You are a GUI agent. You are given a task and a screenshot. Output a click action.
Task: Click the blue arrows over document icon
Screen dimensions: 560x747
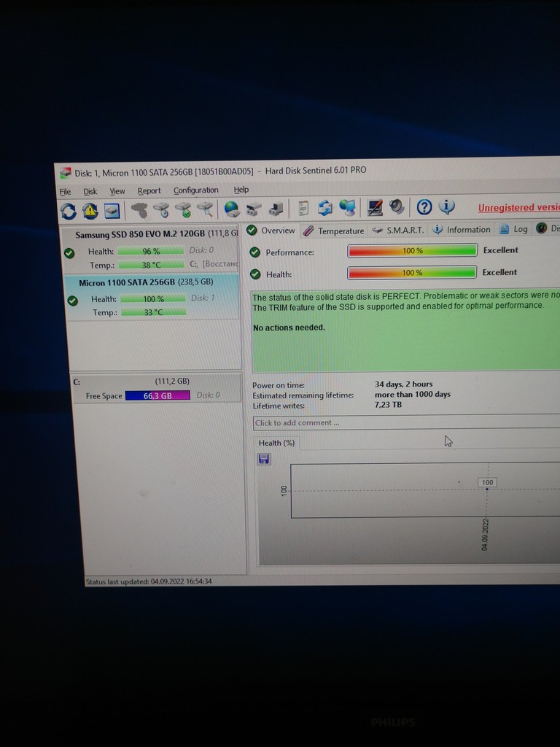(324, 208)
